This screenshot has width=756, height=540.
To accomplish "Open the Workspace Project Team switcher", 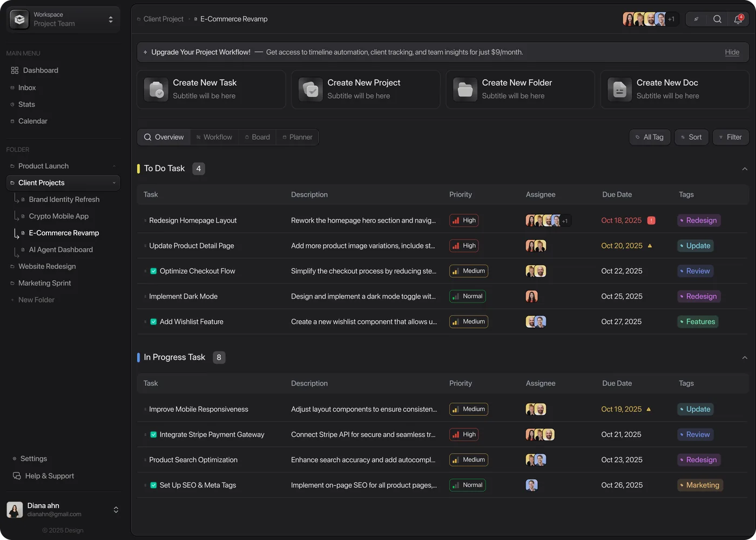I will point(63,19).
